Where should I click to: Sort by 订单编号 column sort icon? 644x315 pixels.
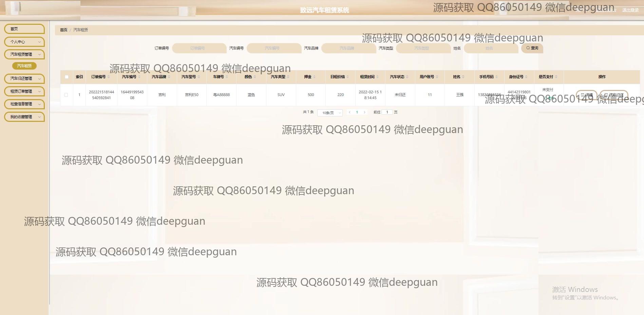109,77
